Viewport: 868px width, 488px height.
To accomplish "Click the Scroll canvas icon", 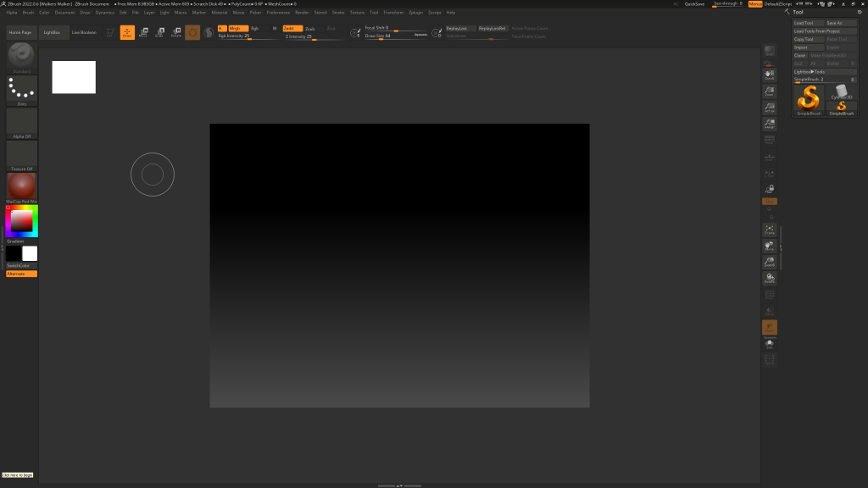I will [x=770, y=75].
